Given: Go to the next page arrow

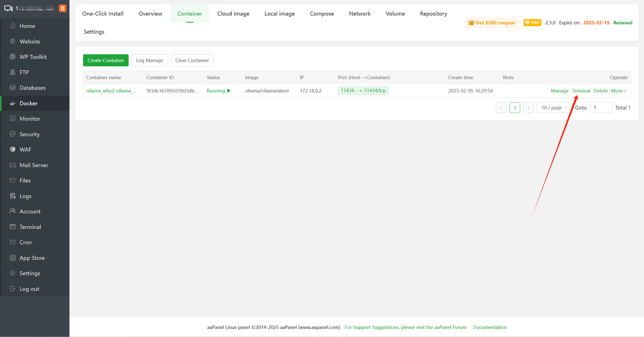Looking at the screenshot, I should 528,108.
